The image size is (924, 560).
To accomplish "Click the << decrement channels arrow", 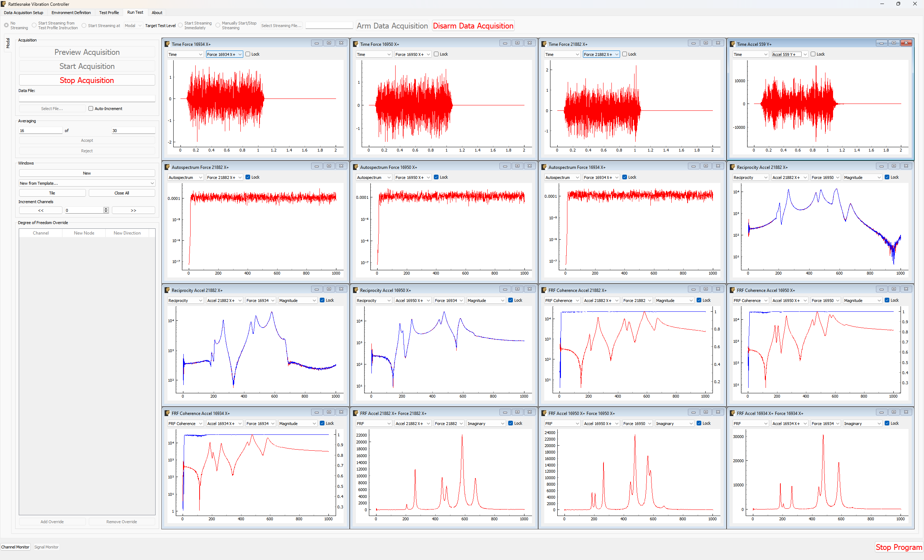I will pyautogui.click(x=40, y=210).
